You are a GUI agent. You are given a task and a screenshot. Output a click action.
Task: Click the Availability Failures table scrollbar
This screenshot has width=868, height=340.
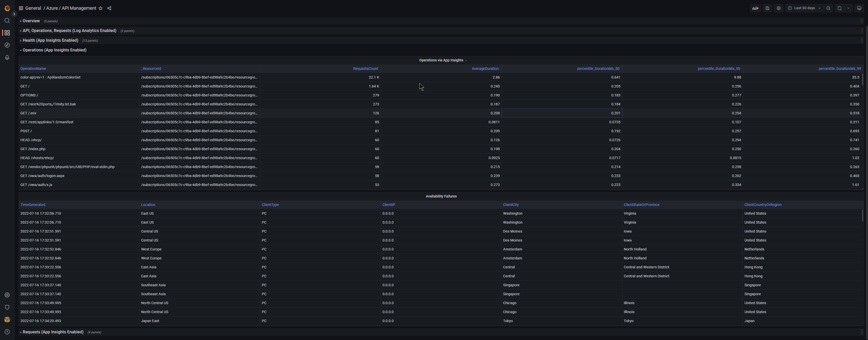862,216
